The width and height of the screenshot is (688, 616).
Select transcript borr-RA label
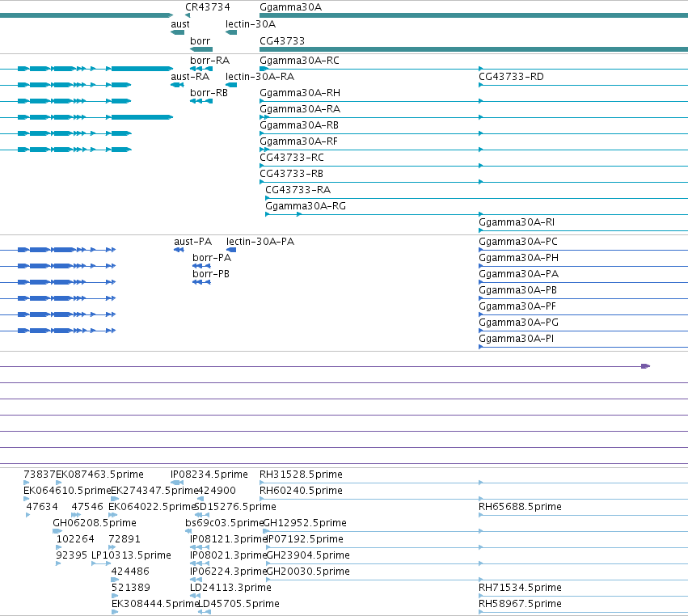point(209,61)
